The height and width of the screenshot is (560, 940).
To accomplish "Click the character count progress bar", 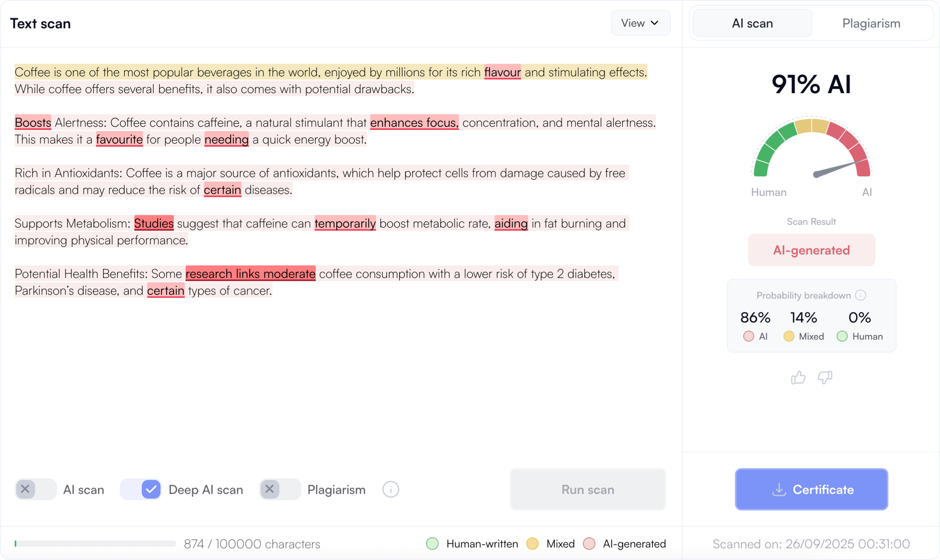I will click(x=95, y=544).
